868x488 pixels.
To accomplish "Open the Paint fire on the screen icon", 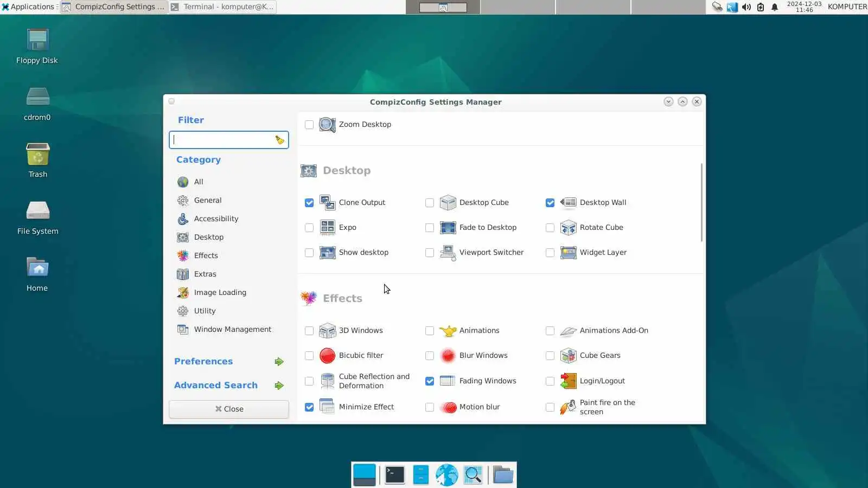I will [x=568, y=407].
